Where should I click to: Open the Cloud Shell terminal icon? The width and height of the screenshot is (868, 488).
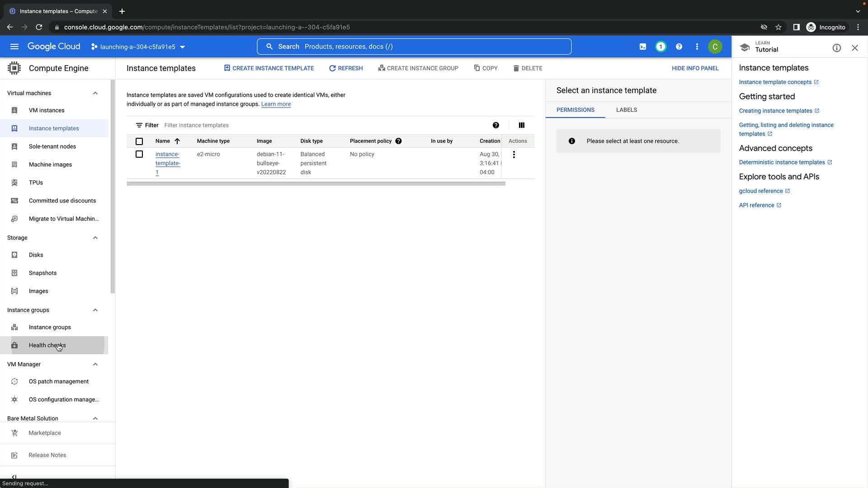tap(642, 47)
